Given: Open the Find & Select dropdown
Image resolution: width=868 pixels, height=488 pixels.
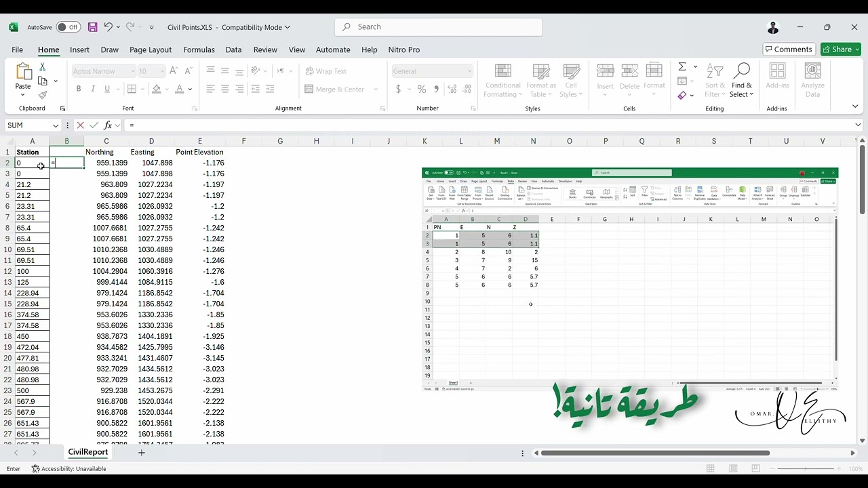Looking at the screenshot, I should click(742, 80).
